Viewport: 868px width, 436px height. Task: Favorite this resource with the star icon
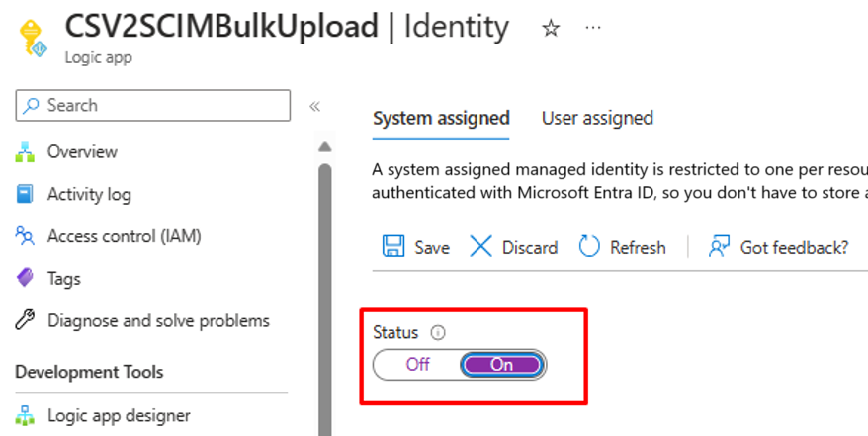(x=551, y=29)
